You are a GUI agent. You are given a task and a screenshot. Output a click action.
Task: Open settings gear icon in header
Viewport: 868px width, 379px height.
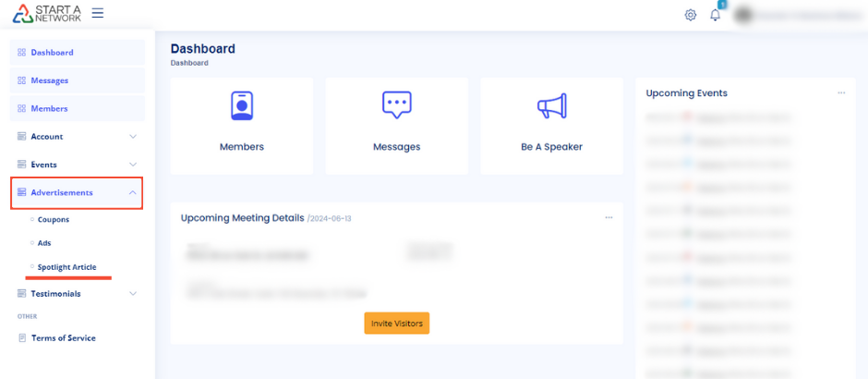(690, 15)
